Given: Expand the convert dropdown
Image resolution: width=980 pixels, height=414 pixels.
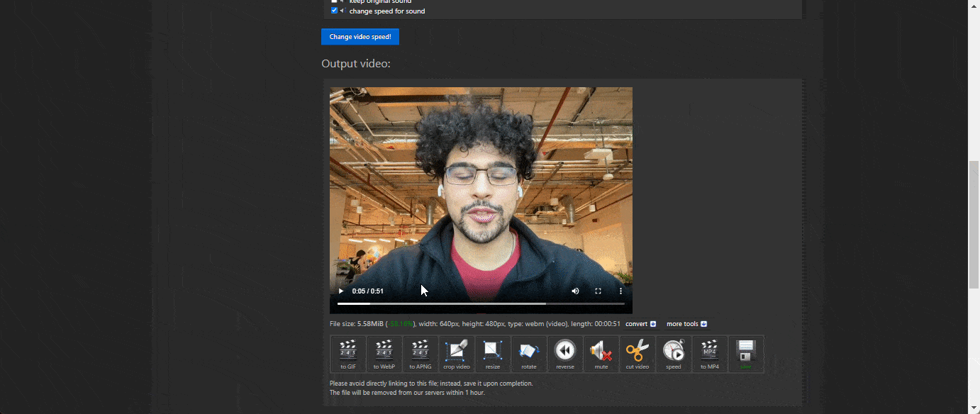Looking at the screenshot, I should click(x=640, y=324).
